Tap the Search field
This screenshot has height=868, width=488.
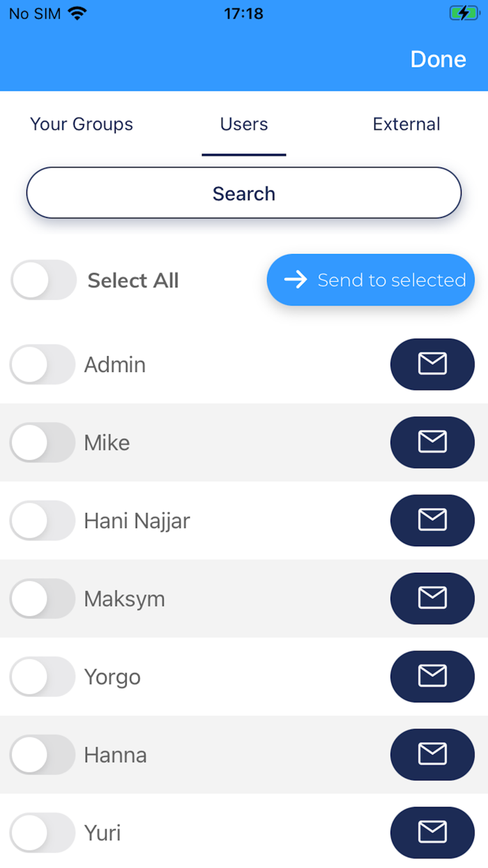(244, 193)
